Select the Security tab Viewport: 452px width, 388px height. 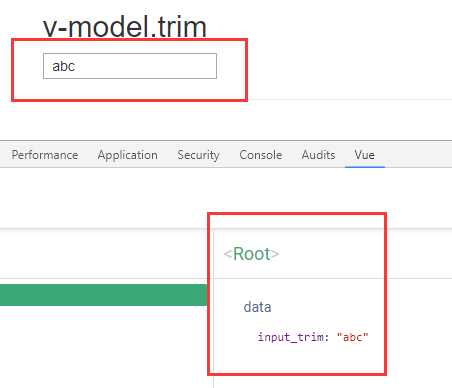(x=198, y=155)
